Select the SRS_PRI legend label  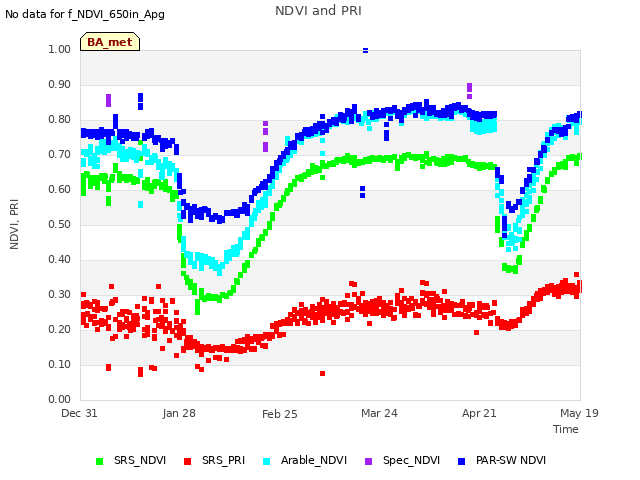[223, 460]
